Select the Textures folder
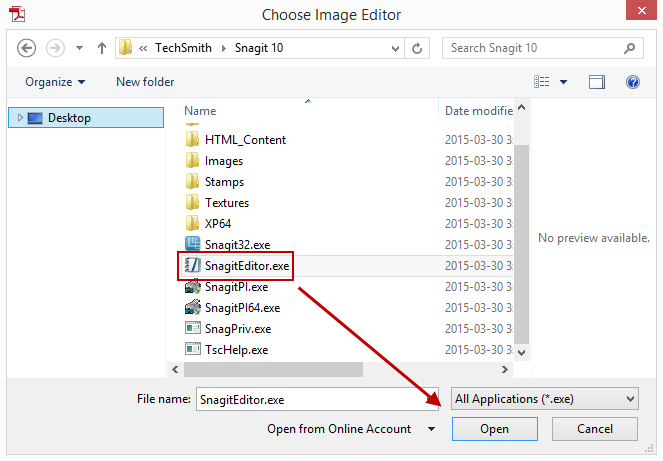The height and width of the screenshot is (461, 663). pyautogui.click(x=227, y=203)
